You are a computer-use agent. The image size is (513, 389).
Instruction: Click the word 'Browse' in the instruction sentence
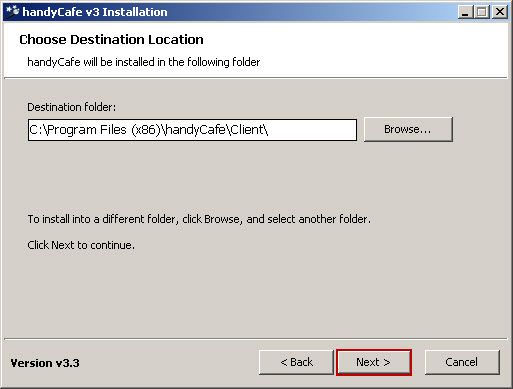pyautogui.click(x=222, y=219)
